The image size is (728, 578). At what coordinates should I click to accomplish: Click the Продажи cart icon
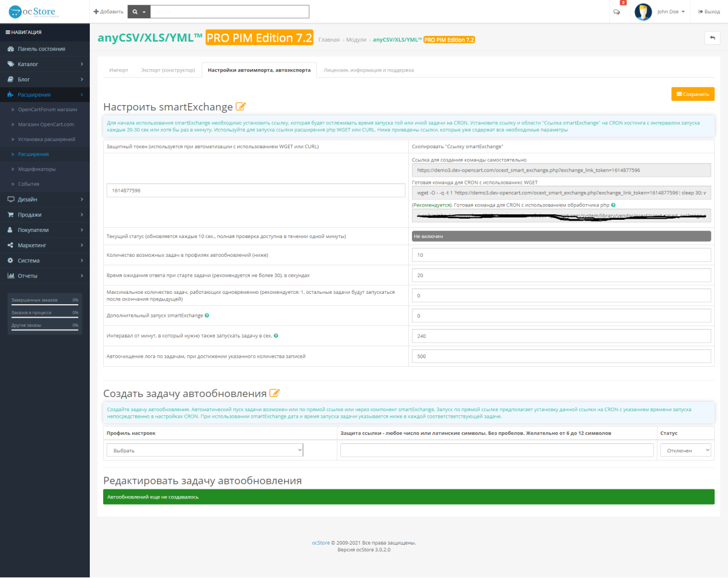pos(11,214)
